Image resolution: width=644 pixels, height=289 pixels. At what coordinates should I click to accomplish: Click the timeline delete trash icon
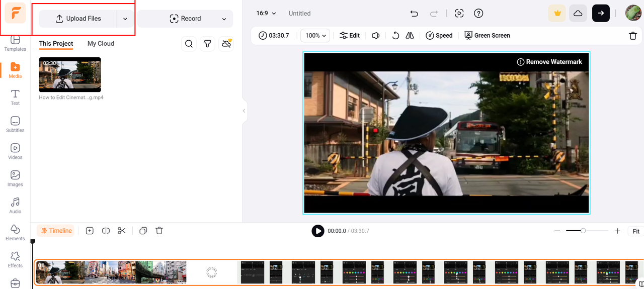click(159, 231)
